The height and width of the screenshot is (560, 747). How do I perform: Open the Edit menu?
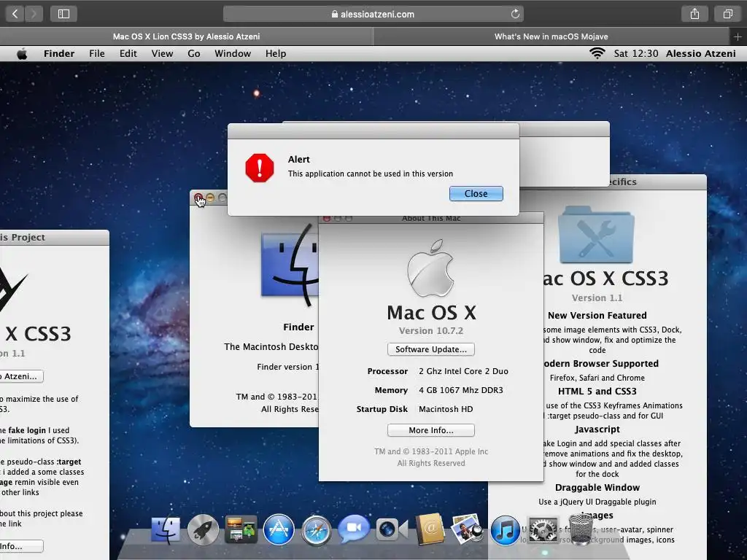click(x=128, y=53)
